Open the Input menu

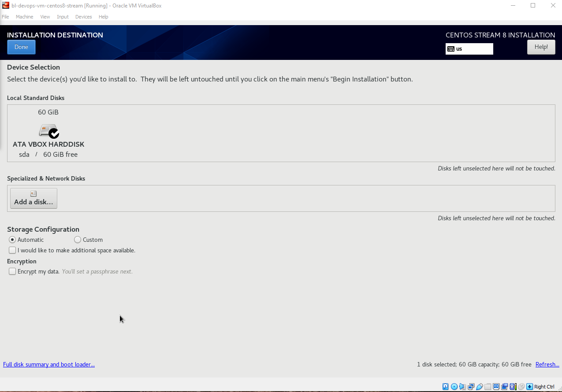[63, 17]
